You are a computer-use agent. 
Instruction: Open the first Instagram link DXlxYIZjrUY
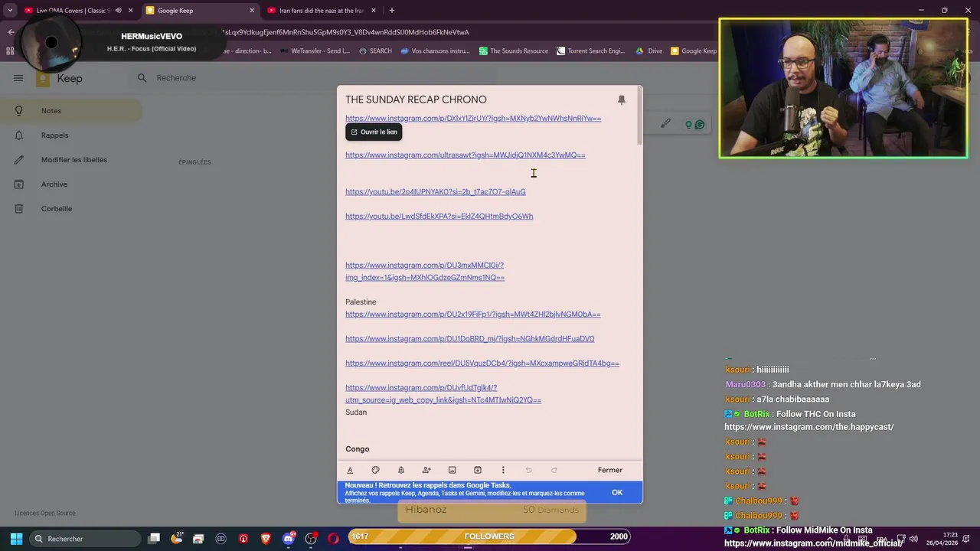473,119
